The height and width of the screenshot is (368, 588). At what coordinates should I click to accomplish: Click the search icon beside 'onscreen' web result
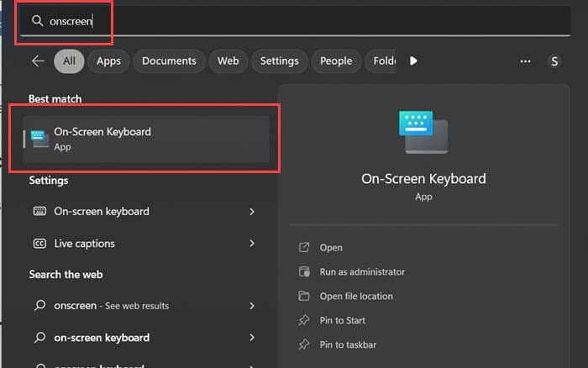tap(39, 305)
